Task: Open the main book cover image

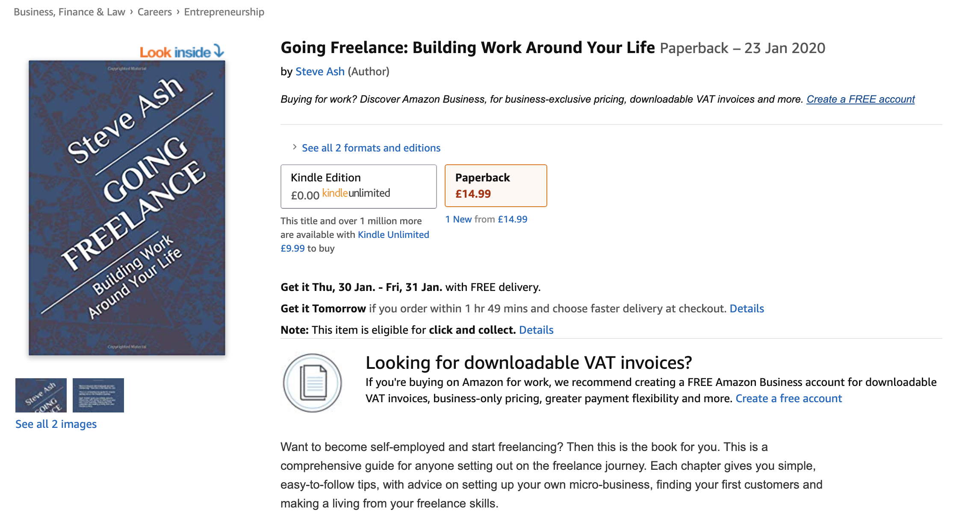Action: pos(127,208)
